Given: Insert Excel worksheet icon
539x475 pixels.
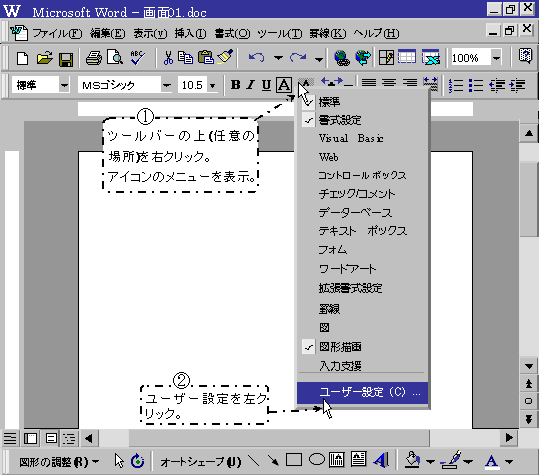Looking at the screenshot, I should 431,58.
